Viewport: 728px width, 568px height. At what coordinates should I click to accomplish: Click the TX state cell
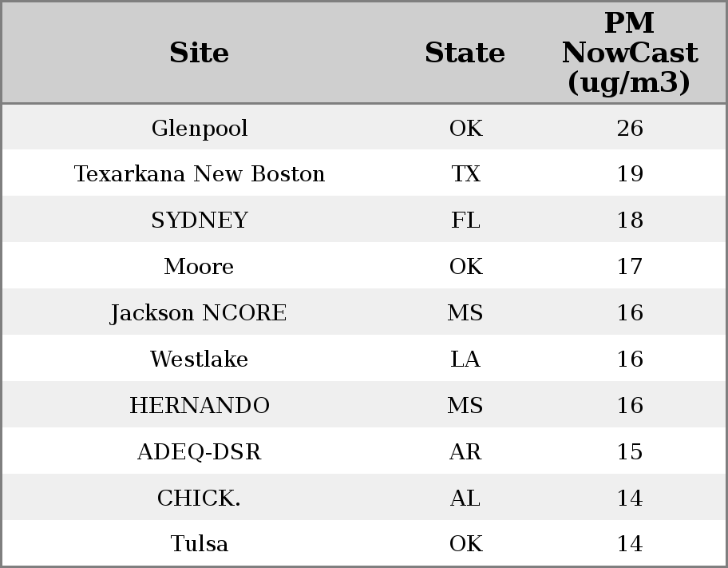pos(465,174)
